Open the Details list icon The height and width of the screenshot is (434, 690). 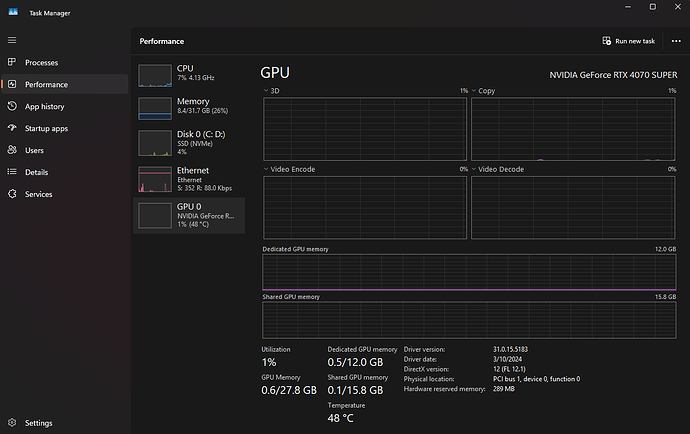click(x=13, y=172)
